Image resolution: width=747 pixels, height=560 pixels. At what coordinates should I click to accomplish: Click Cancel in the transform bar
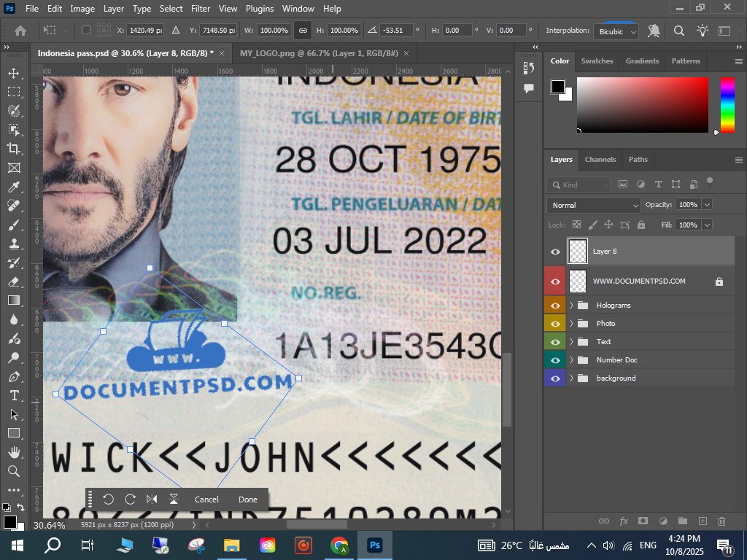pyautogui.click(x=206, y=499)
